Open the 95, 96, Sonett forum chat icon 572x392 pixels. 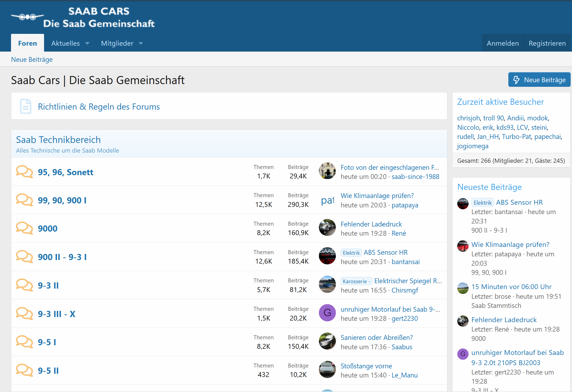(x=24, y=172)
